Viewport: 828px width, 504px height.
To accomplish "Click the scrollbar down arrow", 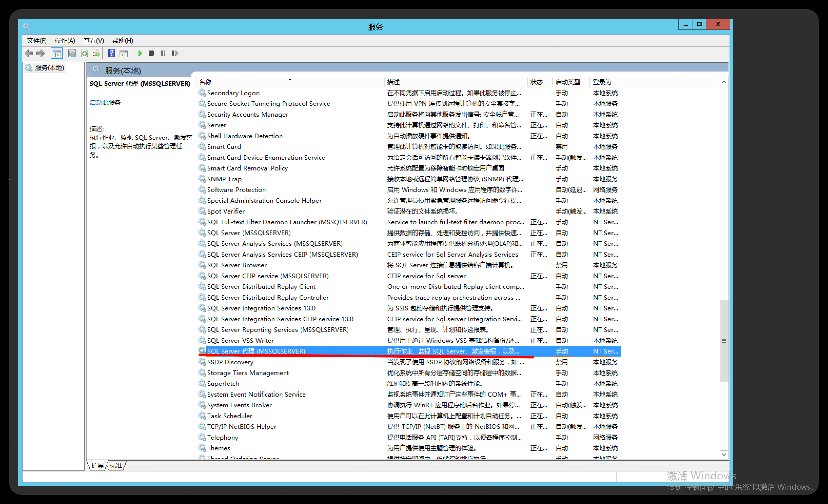I will point(724,455).
